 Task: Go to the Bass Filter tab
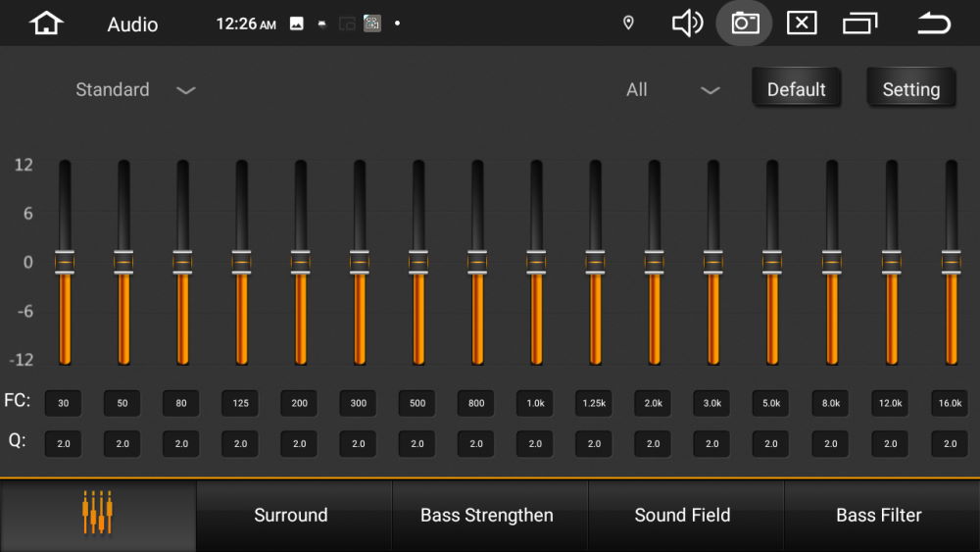tap(879, 515)
